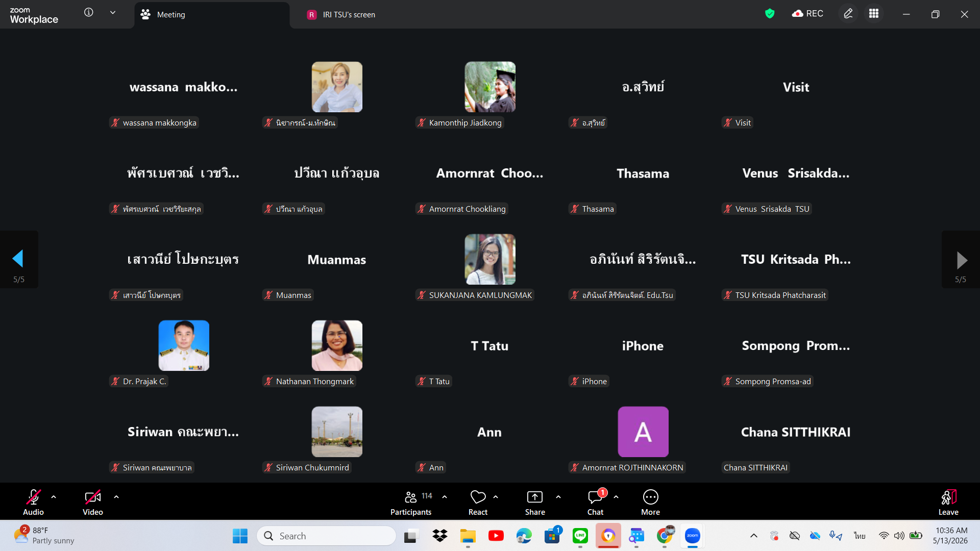980x551 pixels.
Task: Switch Thai language input indicator
Action: point(860,536)
